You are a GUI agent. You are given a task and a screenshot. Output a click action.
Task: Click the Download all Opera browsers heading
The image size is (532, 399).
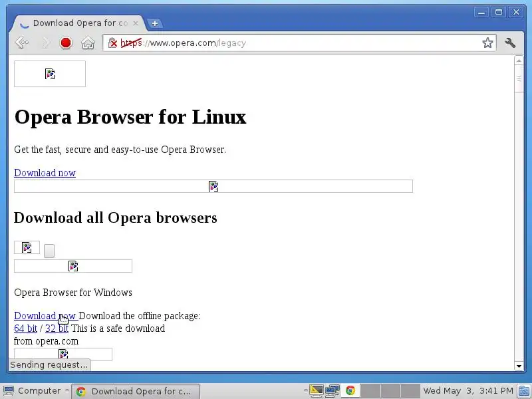[115, 217]
